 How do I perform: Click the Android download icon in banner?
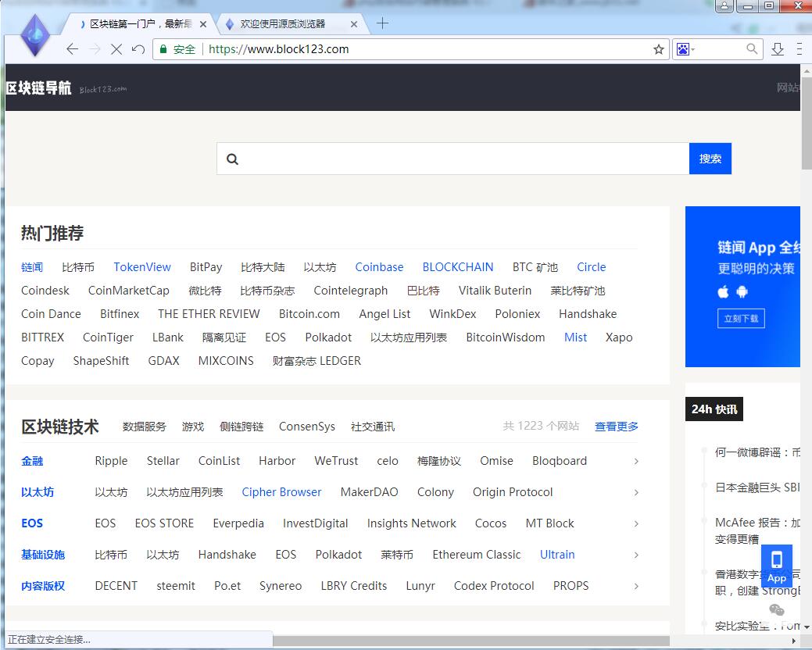tap(742, 292)
